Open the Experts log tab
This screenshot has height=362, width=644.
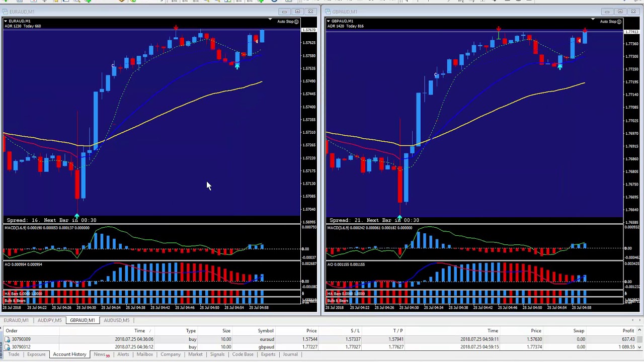coord(268,354)
